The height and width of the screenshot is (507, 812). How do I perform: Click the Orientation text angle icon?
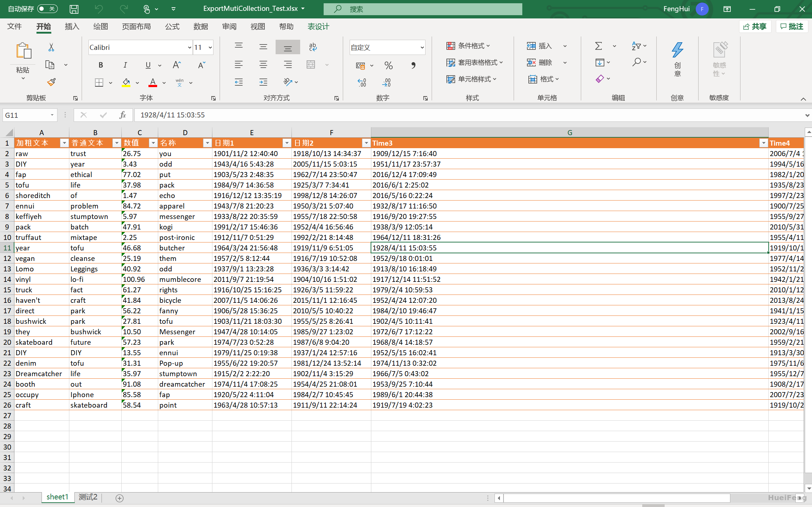(x=288, y=82)
